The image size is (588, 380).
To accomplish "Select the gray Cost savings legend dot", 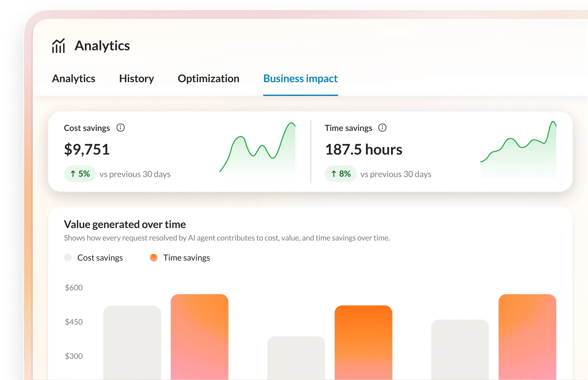I will click(x=68, y=257).
